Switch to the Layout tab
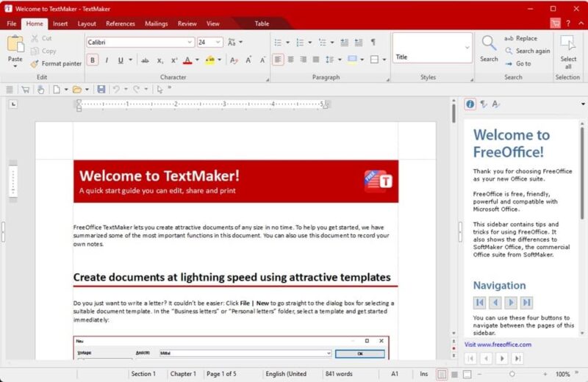This screenshot has height=382, width=588. (x=87, y=24)
